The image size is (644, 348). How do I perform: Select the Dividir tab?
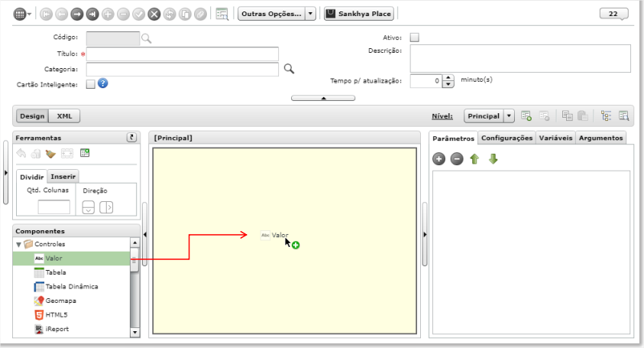pyautogui.click(x=31, y=177)
